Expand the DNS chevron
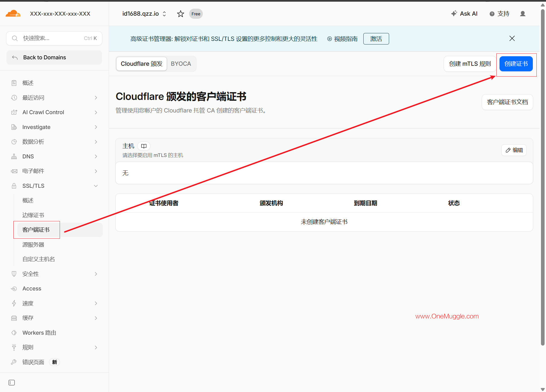Viewport: 546px width, 392px height. (96, 156)
